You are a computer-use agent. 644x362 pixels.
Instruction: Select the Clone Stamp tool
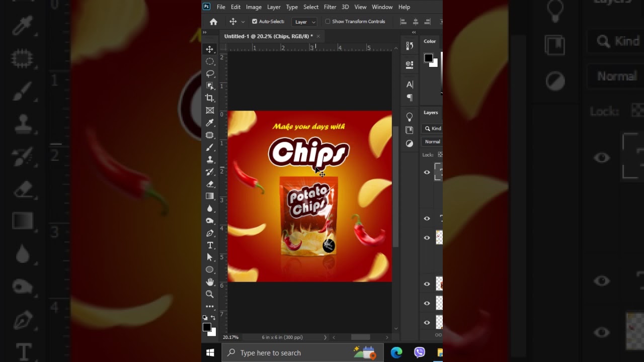point(210,159)
